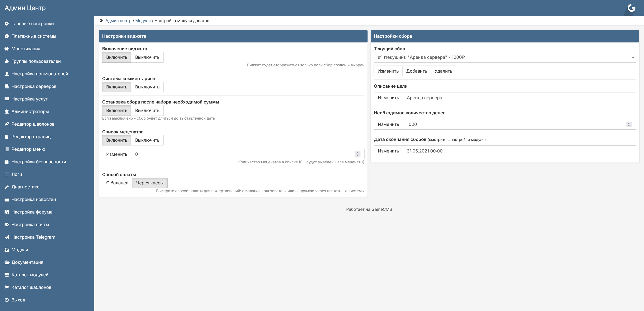Image resolution: width=644 pixels, height=311 pixels.
Task: Click the envelope icon beside Настройка почты
Action: click(x=7, y=225)
